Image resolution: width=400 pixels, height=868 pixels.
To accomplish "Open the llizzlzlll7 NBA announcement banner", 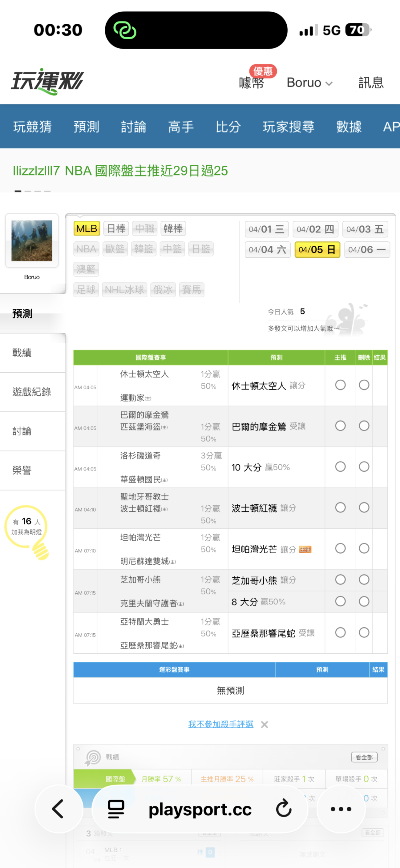I will (x=120, y=171).
